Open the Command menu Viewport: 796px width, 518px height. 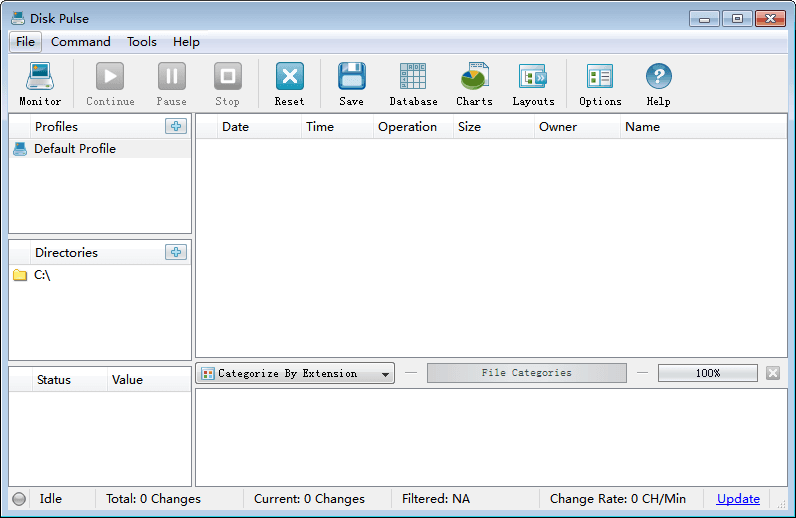click(x=81, y=42)
